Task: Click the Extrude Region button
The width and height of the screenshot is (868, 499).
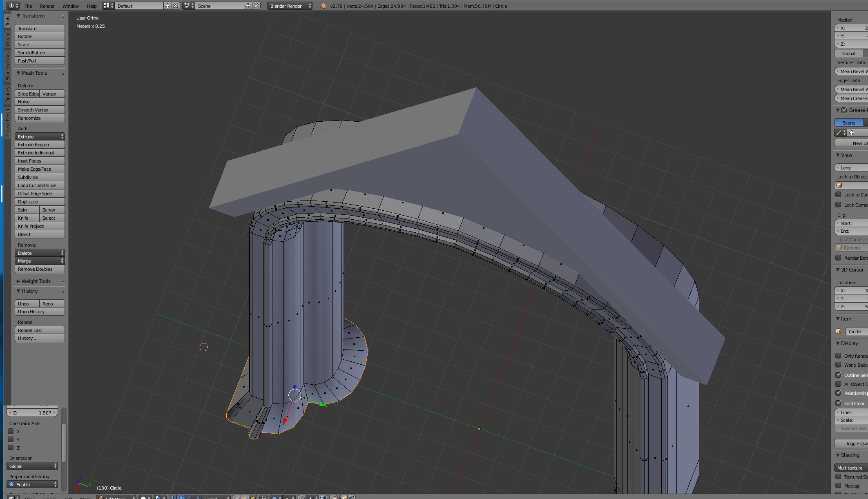Action: pos(40,145)
